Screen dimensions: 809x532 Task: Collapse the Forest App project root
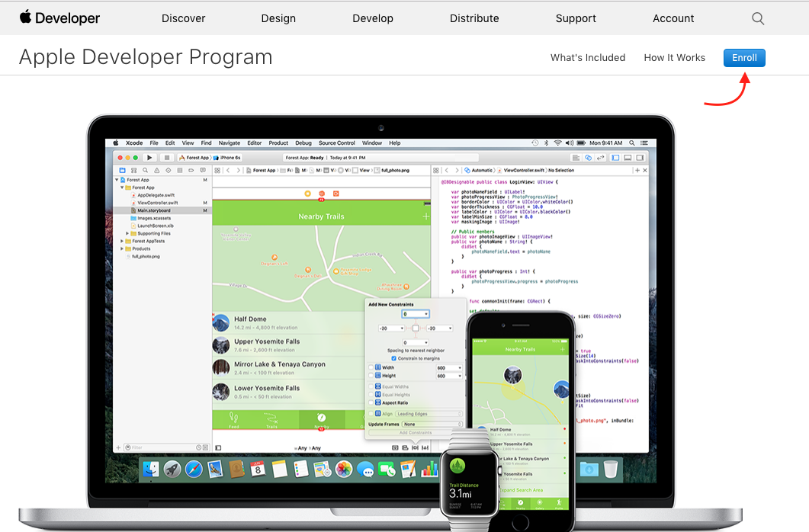pyautogui.click(x=117, y=180)
